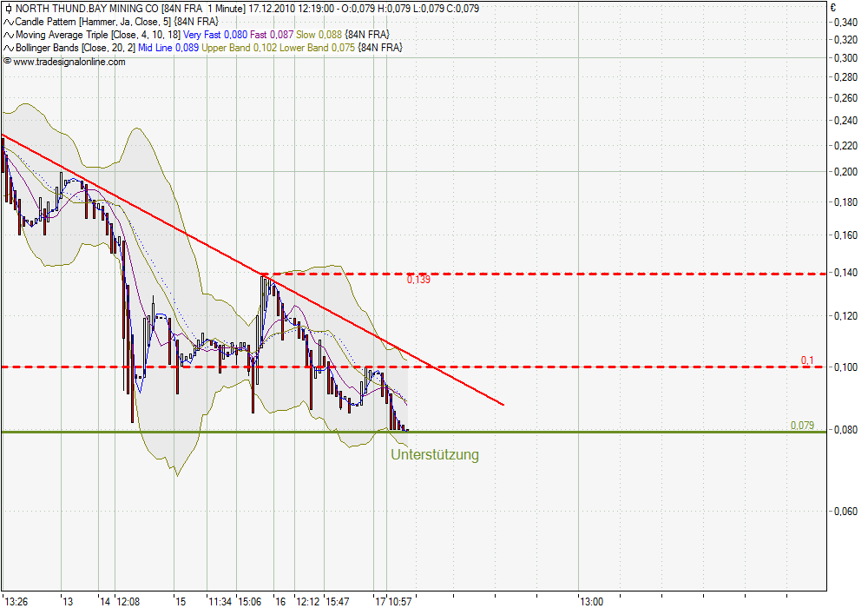Click the Euro currency symbol above price axis

pos(832,7)
